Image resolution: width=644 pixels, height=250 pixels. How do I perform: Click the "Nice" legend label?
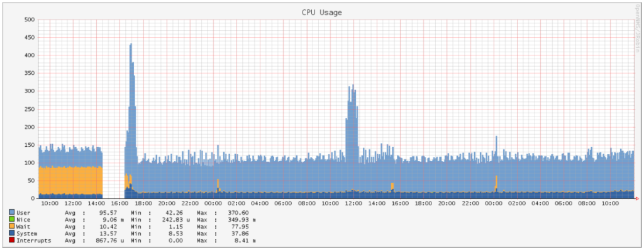coord(23,219)
